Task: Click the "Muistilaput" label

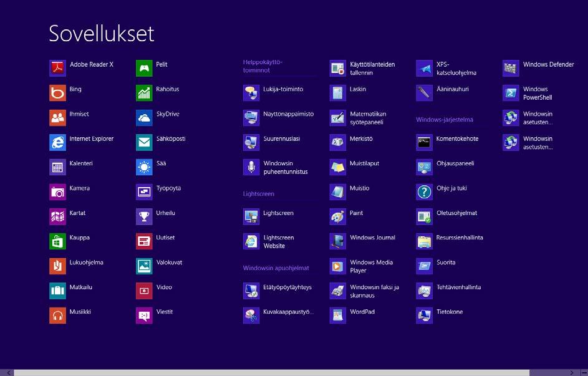Action: [365, 163]
